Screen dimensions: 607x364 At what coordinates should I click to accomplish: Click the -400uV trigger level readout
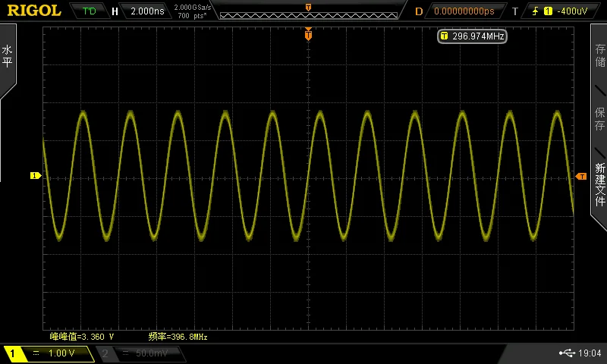click(x=572, y=11)
